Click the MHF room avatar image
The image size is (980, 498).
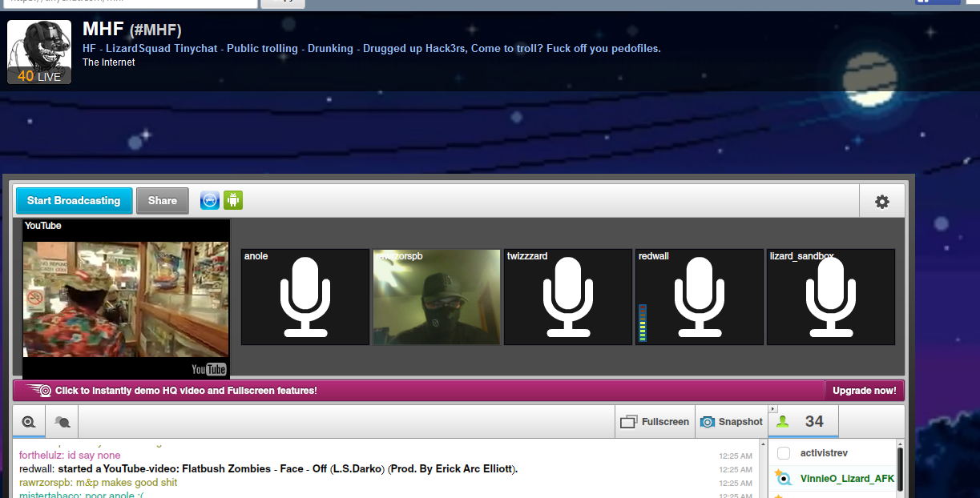pos(39,52)
